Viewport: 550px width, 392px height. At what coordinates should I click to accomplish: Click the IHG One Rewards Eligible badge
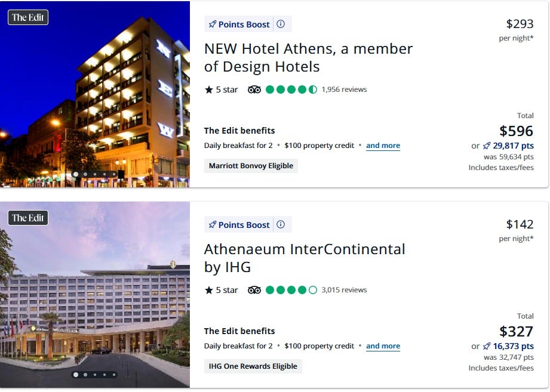pos(253,366)
